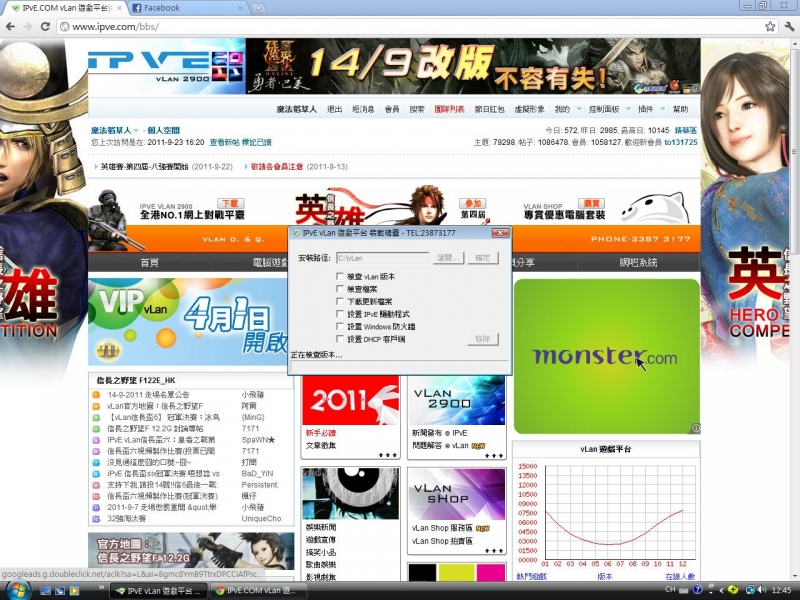Open 會員 members menu item
This screenshot has width=800, height=600.
click(x=392, y=109)
